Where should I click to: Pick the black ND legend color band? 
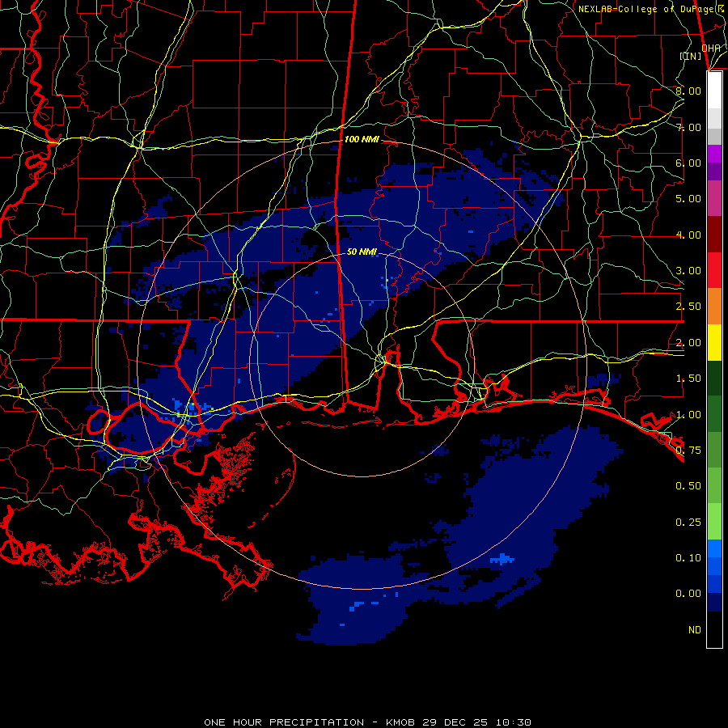714,629
